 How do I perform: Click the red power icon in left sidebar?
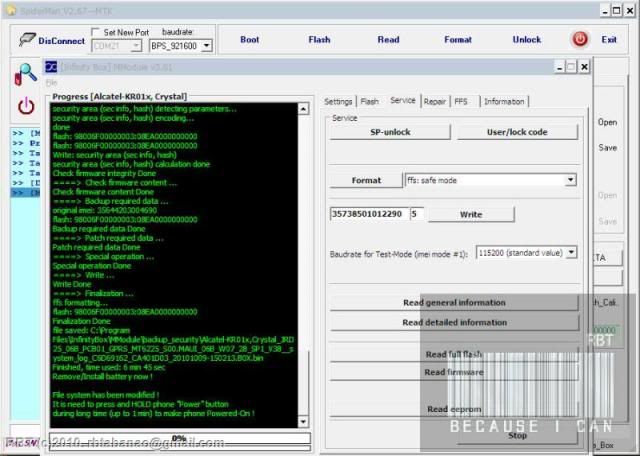coord(27,105)
